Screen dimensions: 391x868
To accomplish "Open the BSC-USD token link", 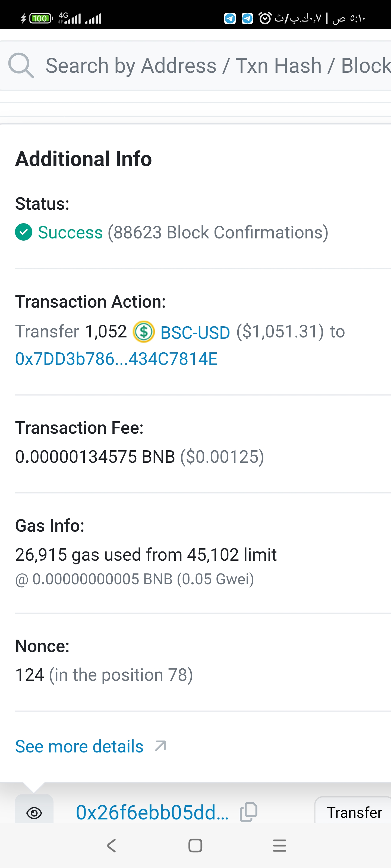I will [x=195, y=333].
